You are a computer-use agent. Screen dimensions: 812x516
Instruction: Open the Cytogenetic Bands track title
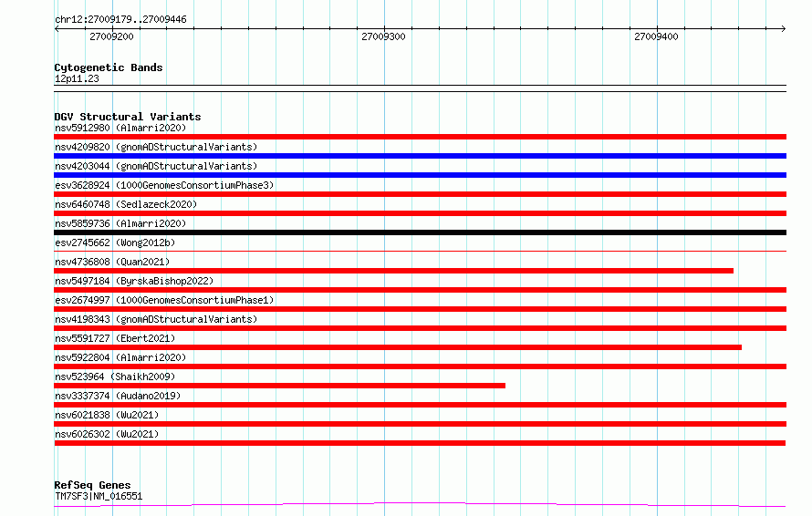click(x=109, y=67)
